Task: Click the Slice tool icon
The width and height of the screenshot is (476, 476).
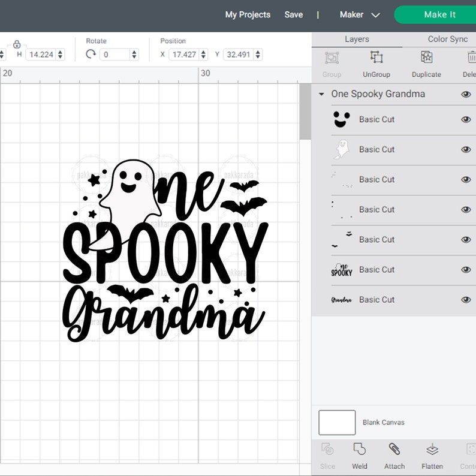Action: [327, 449]
